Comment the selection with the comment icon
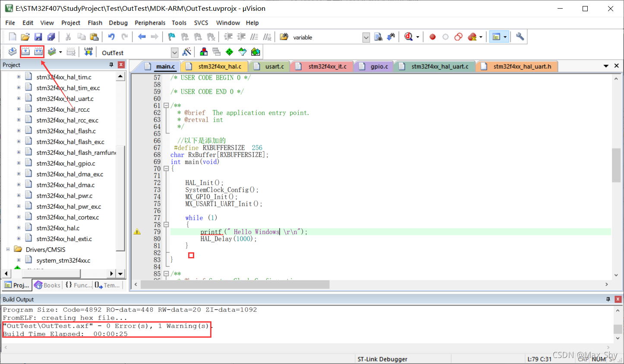The width and height of the screenshot is (624, 364). pyautogui.click(x=254, y=37)
